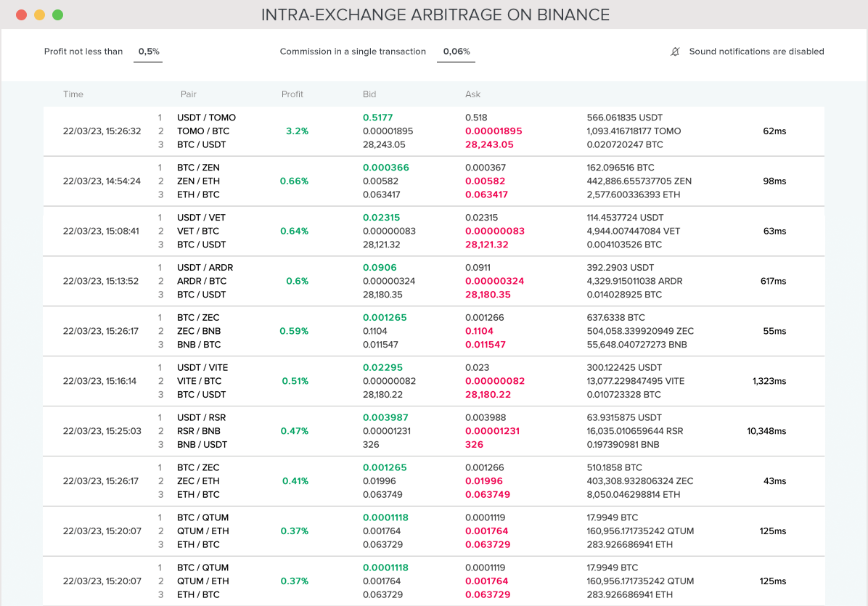The image size is (868, 606).
Task: Click the Sound notifications are disabled label
Action: point(756,52)
